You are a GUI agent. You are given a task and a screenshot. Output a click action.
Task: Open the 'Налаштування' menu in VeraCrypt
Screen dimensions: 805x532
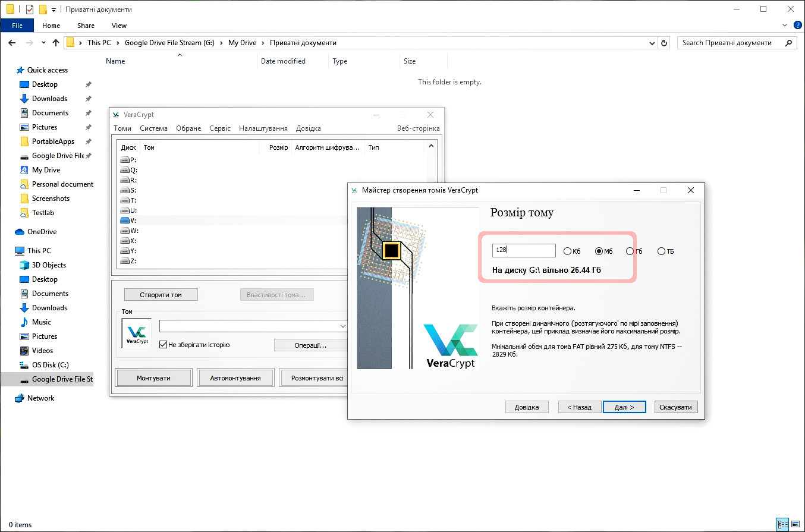[x=263, y=128]
